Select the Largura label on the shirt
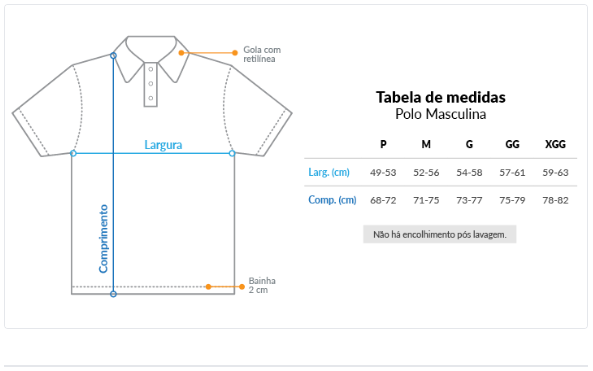This screenshot has width=593, height=371. tap(163, 145)
